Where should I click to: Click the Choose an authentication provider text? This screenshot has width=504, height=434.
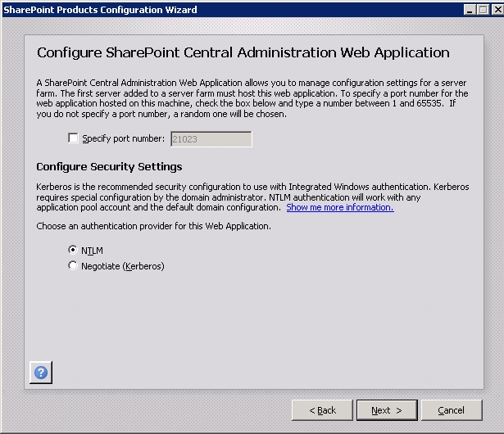153,226
